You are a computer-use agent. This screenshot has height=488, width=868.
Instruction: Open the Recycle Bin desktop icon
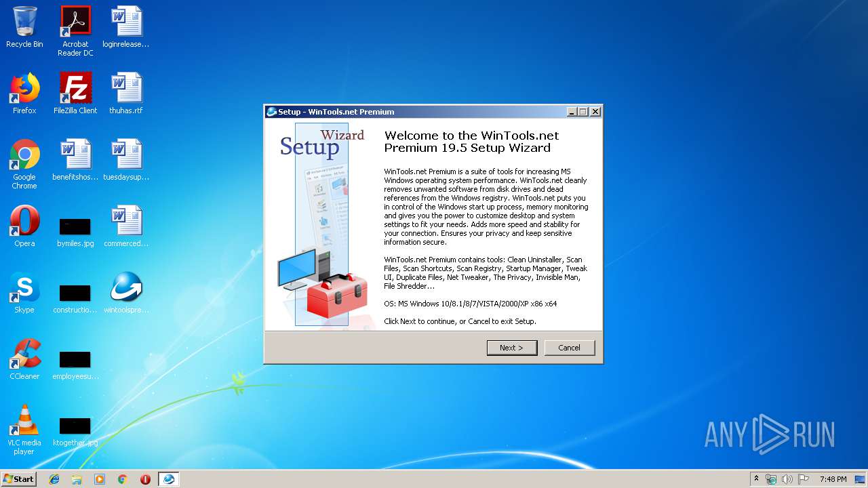coord(24,27)
